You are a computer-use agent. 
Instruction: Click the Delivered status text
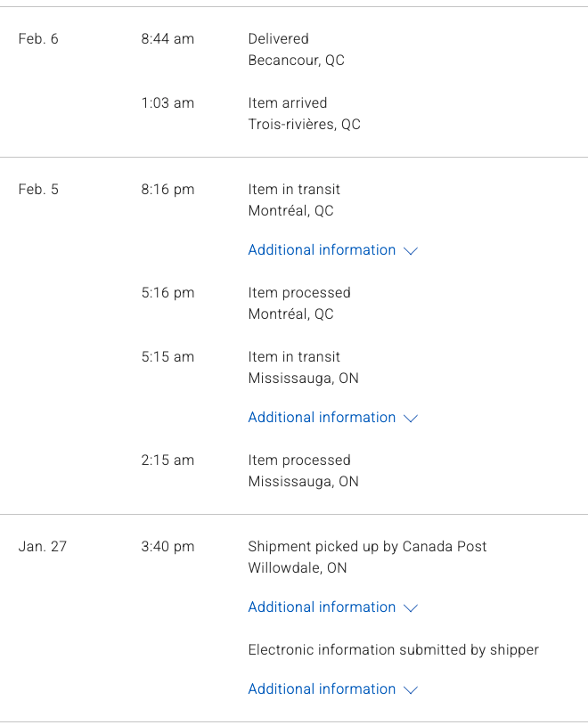pyautogui.click(x=278, y=39)
